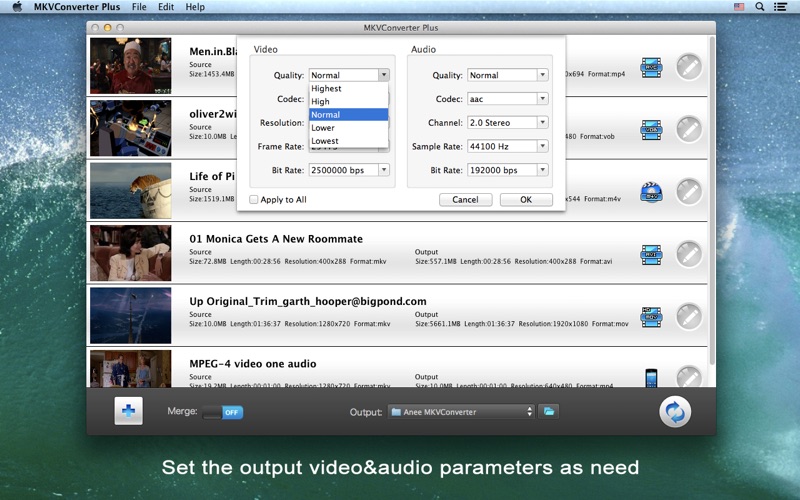Screen dimensions: 800x500
Task: Open the MKVConverter Plus app menu
Action: [77, 7]
